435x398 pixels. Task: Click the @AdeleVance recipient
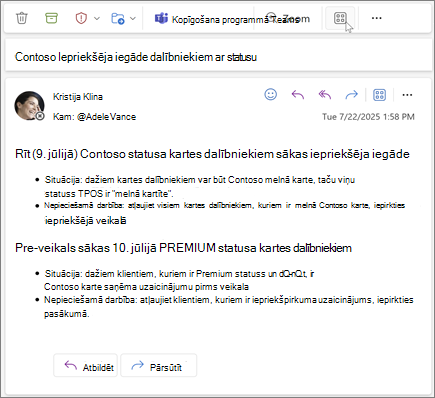[106, 117]
